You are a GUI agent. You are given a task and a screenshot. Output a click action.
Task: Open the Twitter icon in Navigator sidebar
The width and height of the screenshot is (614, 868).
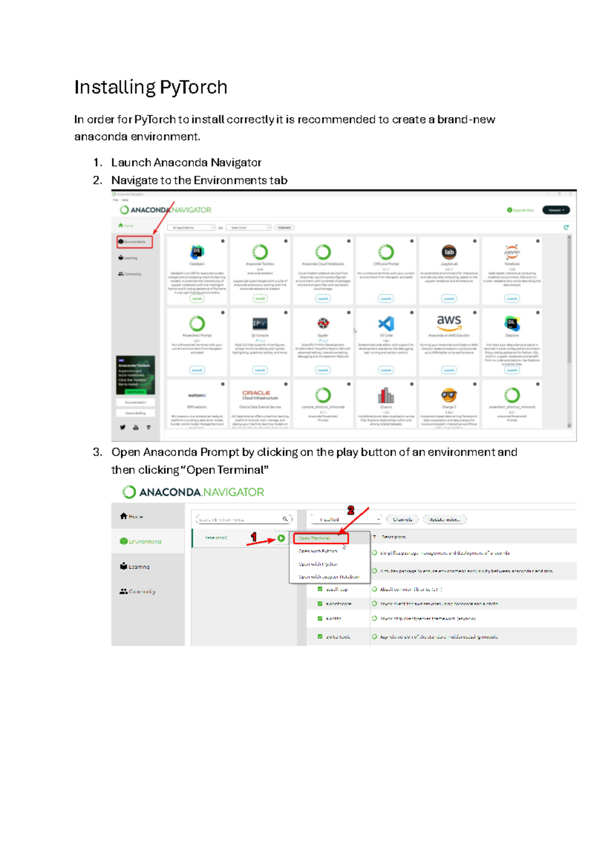(x=122, y=427)
